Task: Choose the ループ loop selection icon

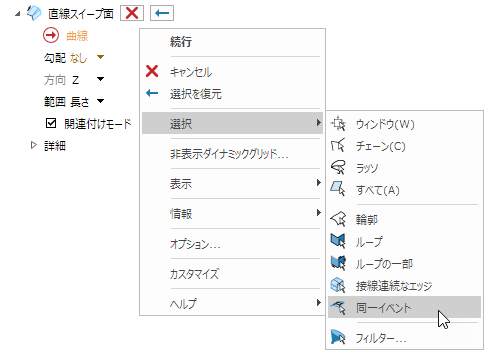Action: pyautogui.click(x=338, y=241)
